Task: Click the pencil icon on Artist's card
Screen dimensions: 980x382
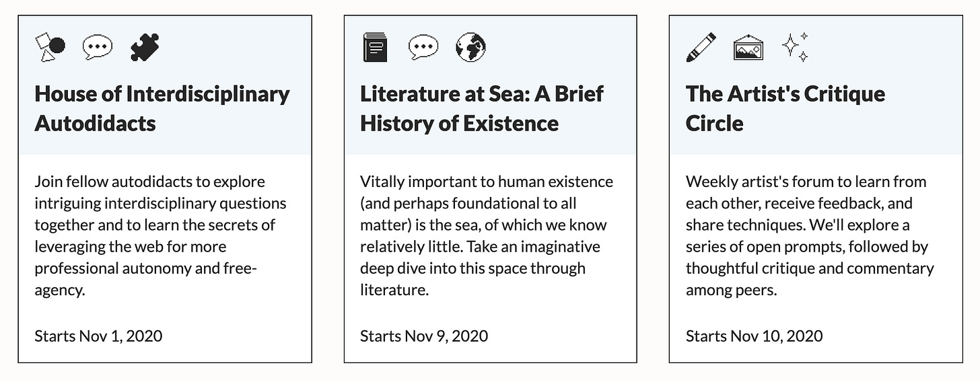Action: (x=701, y=47)
